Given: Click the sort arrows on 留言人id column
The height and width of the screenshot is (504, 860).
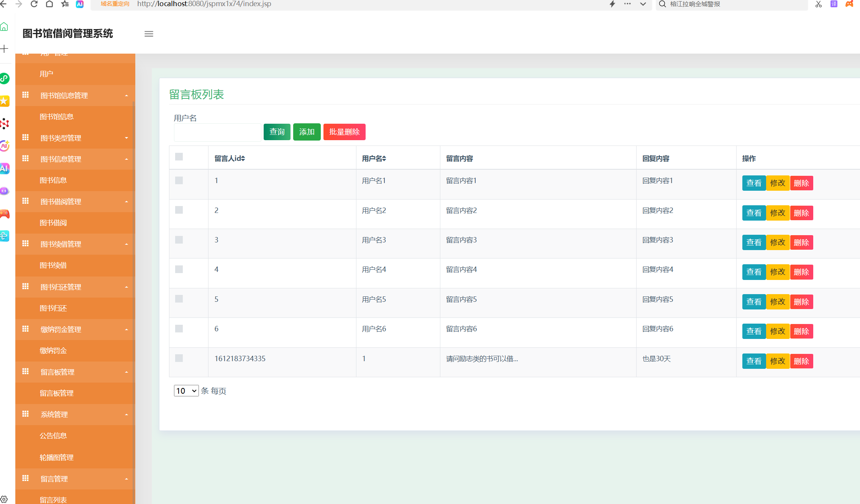Looking at the screenshot, I should point(243,159).
